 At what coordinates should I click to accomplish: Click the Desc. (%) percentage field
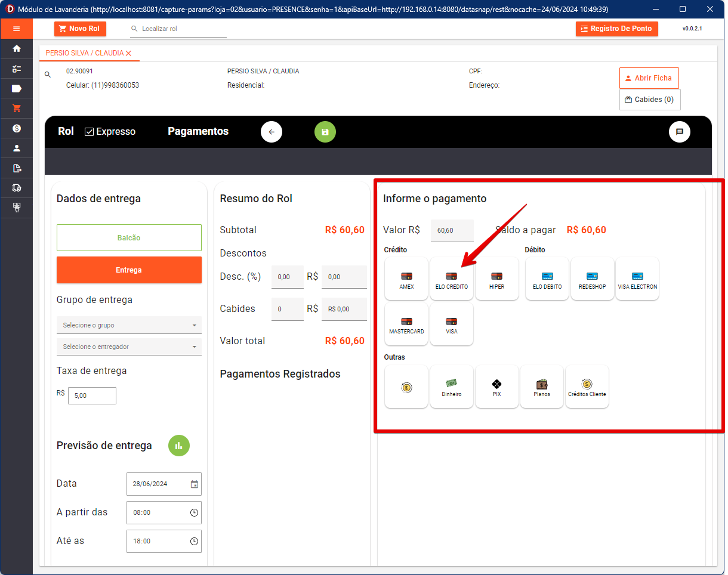tap(288, 277)
